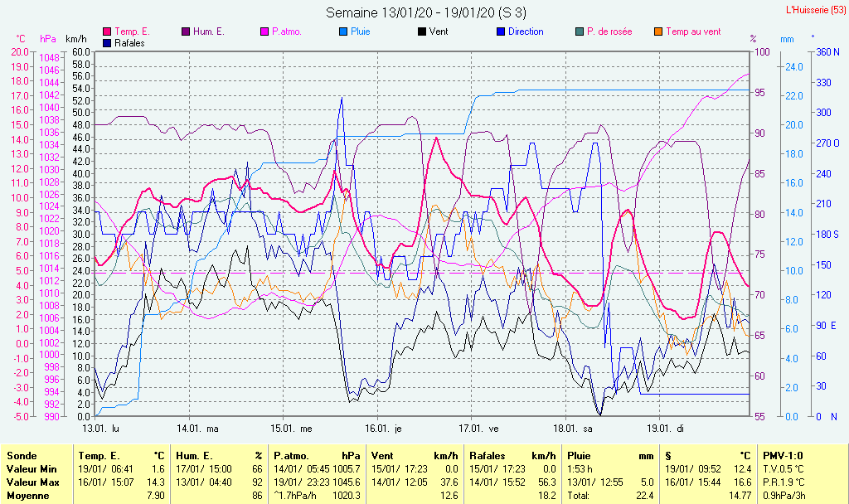849x504 pixels.
Task: Click the Rafales table column header
Action: [488, 456]
